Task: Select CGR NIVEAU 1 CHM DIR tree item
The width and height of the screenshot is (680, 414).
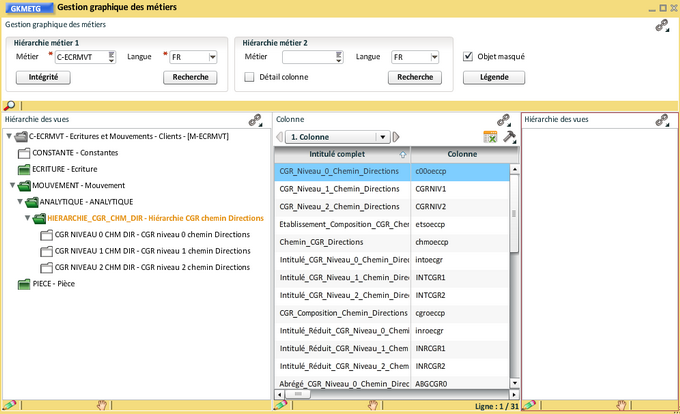Action: (x=152, y=250)
